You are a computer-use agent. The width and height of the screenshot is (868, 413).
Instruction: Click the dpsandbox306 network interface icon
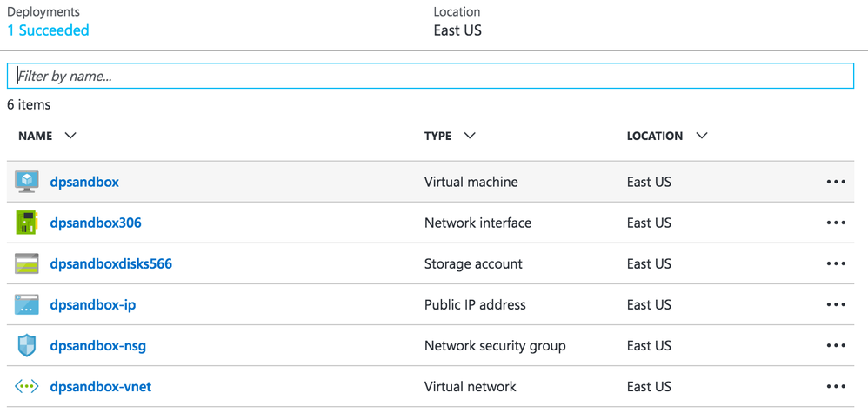pyautogui.click(x=27, y=223)
